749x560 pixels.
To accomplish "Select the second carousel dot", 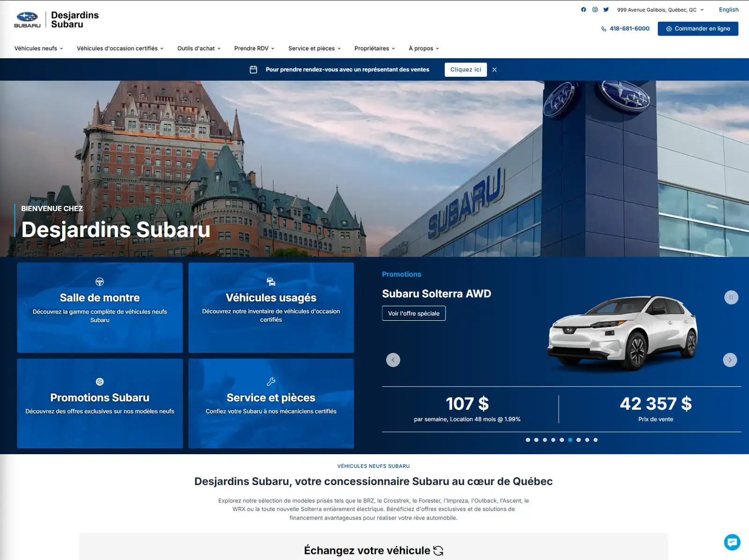I will [536, 440].
